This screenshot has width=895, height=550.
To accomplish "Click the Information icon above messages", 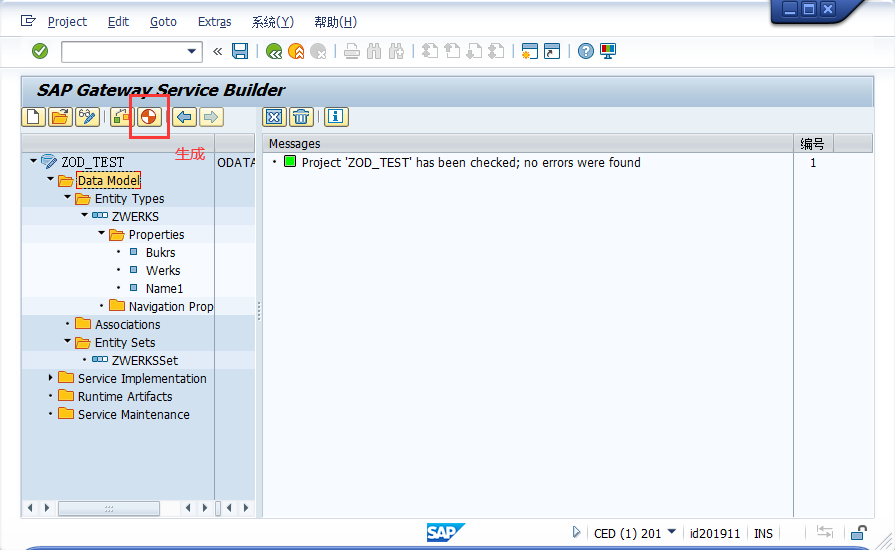I will pos(335,117).
